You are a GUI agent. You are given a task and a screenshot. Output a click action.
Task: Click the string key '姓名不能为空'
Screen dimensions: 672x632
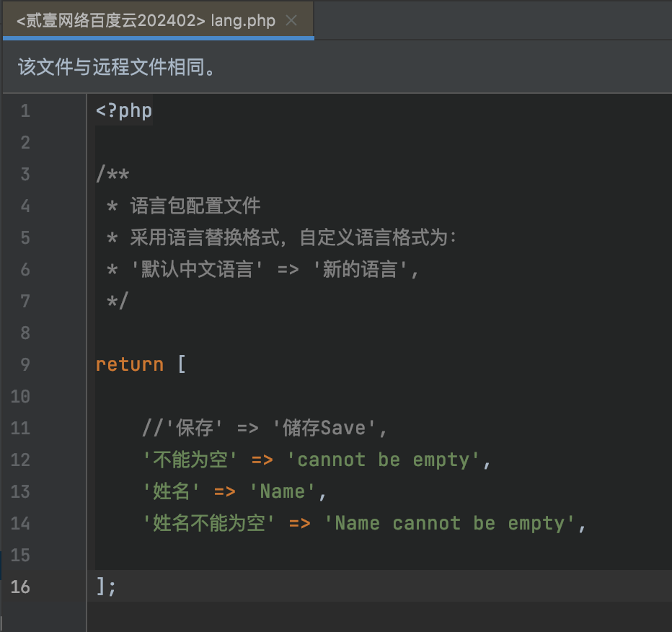click(208, 523)
